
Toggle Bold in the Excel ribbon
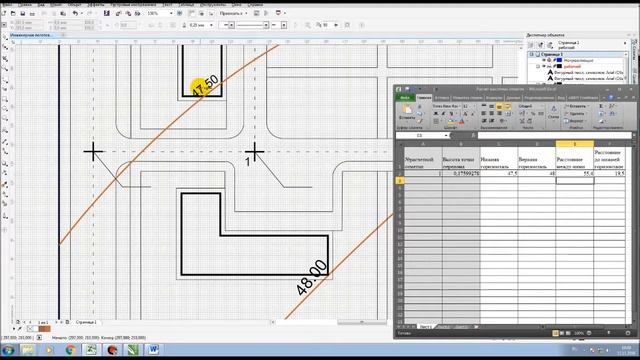tap(436, 114)
